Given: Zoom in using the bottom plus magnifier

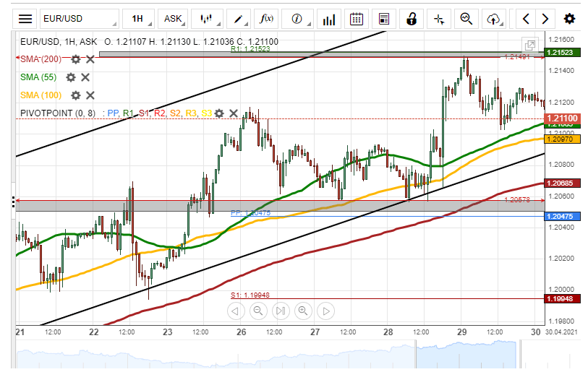Looking at the screenshot, I should (303, 311).
